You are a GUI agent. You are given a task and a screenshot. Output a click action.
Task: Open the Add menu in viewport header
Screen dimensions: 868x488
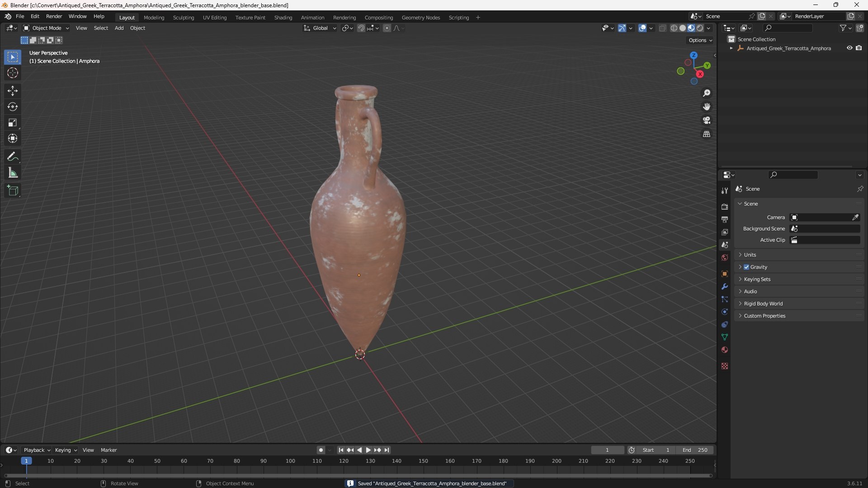pyautogui.click(x=119, y=28)
